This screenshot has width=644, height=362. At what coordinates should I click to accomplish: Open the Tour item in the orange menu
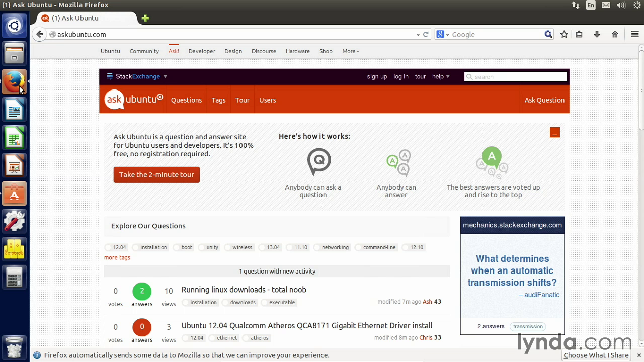coord(243,100)
